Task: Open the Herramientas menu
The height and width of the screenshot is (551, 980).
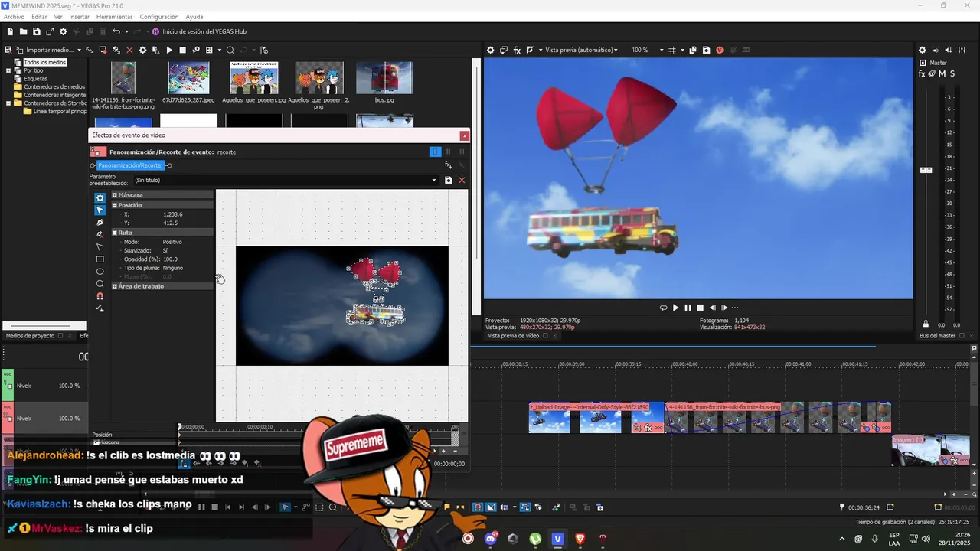Action: 114,17
